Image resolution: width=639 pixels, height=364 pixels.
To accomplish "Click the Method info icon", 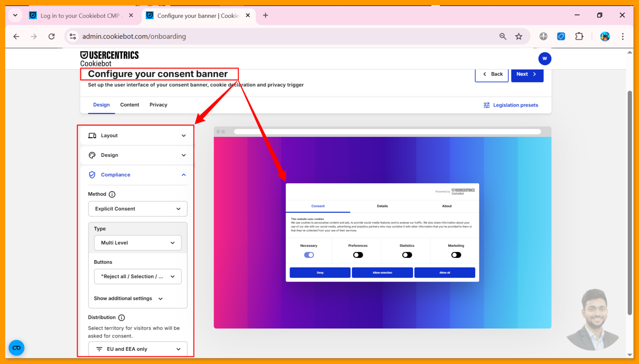I will 112,194.
